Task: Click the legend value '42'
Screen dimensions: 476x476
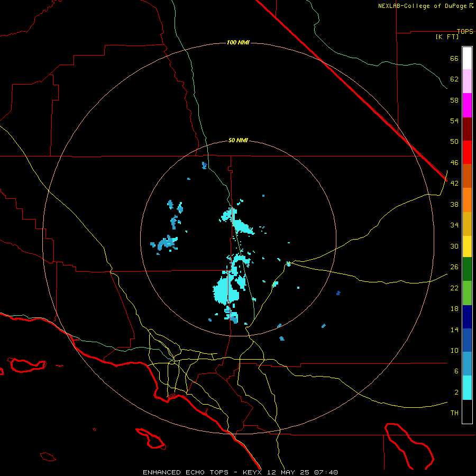Action: pos(454,184)
